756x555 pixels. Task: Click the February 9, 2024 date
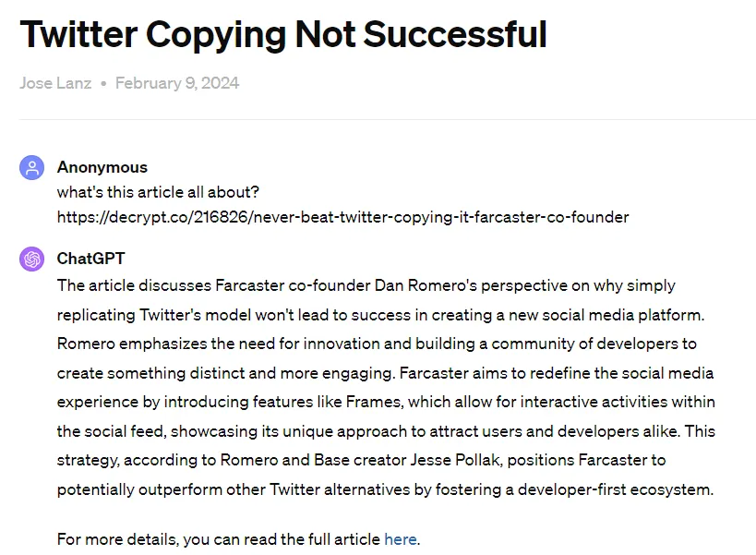click(177, 83)
